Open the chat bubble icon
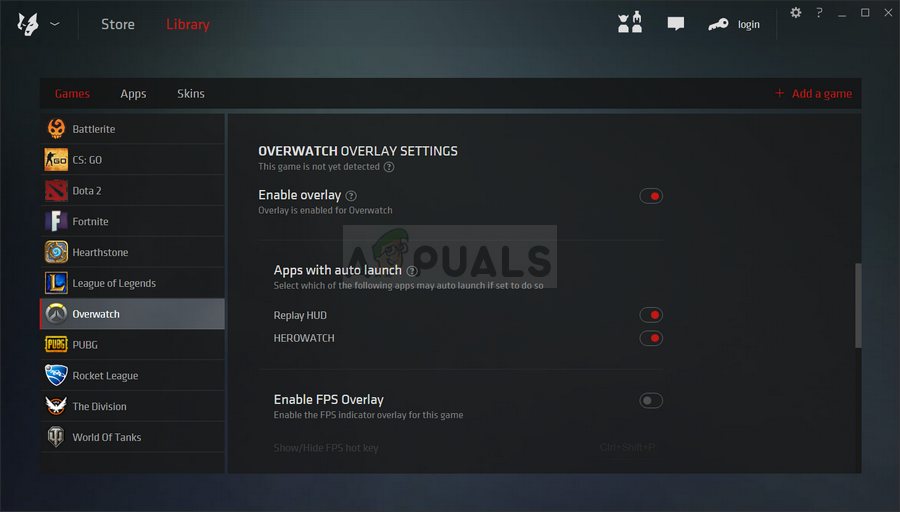900x512 pixels. point(676,24)
